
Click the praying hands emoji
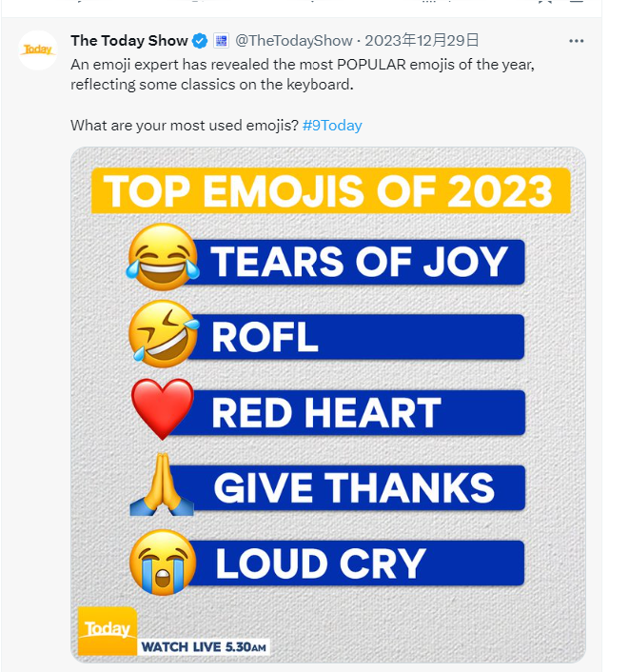161,485
